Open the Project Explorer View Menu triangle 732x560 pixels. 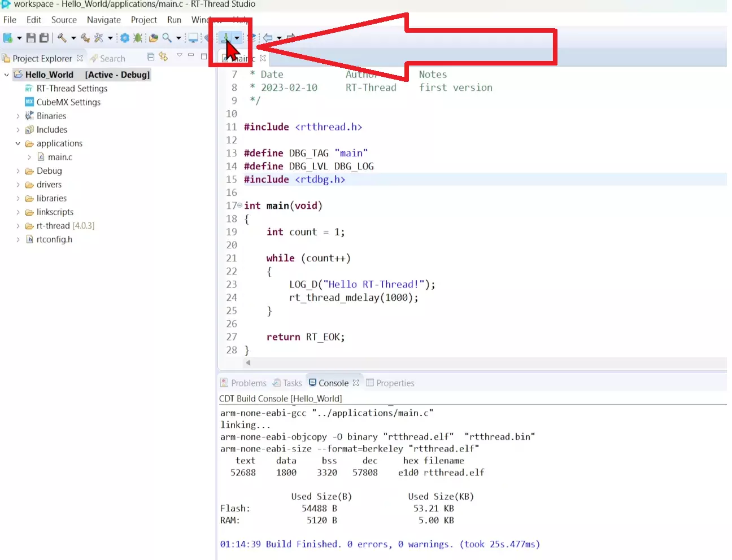(x=179, y=55)
